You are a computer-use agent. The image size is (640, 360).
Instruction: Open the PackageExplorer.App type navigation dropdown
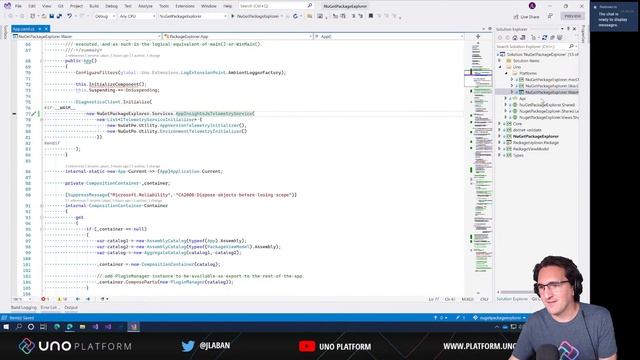click(238, 36)
